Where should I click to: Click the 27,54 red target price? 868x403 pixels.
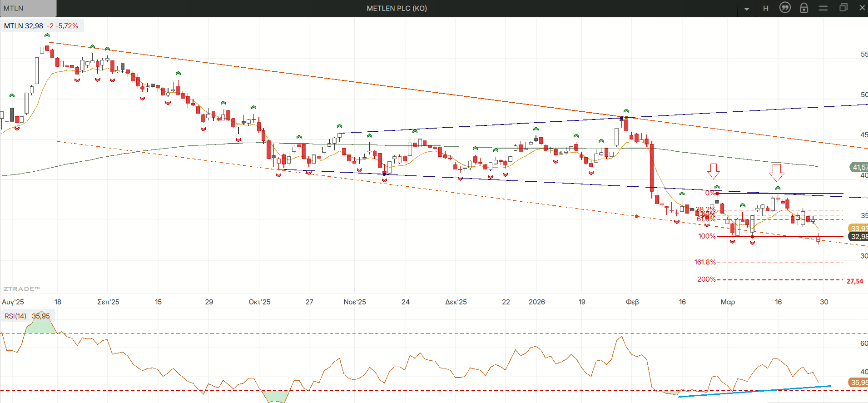point(854,281)
